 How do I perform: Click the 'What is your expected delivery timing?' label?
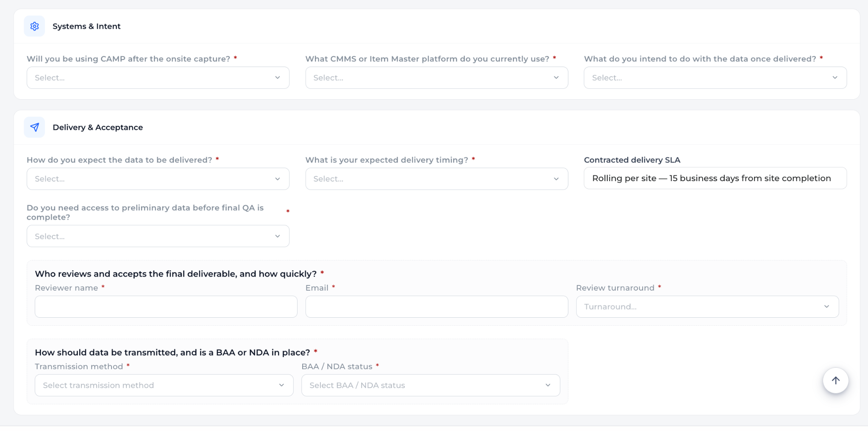coord(387,160)
